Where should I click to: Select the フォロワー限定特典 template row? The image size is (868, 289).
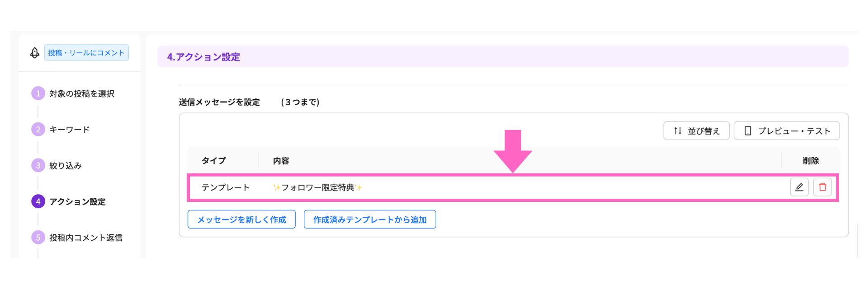coord(513,187)
